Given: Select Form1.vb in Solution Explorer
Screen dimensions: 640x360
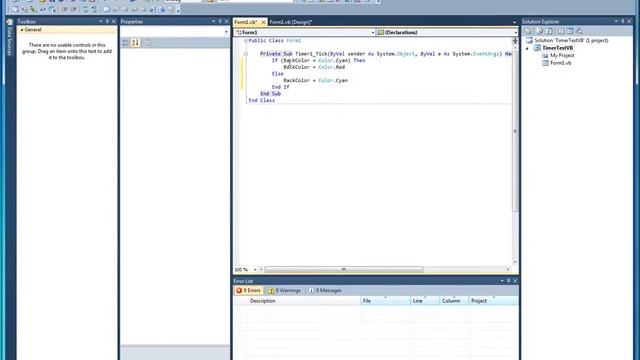Looking at the screenshot, I should tap(560, 63).
